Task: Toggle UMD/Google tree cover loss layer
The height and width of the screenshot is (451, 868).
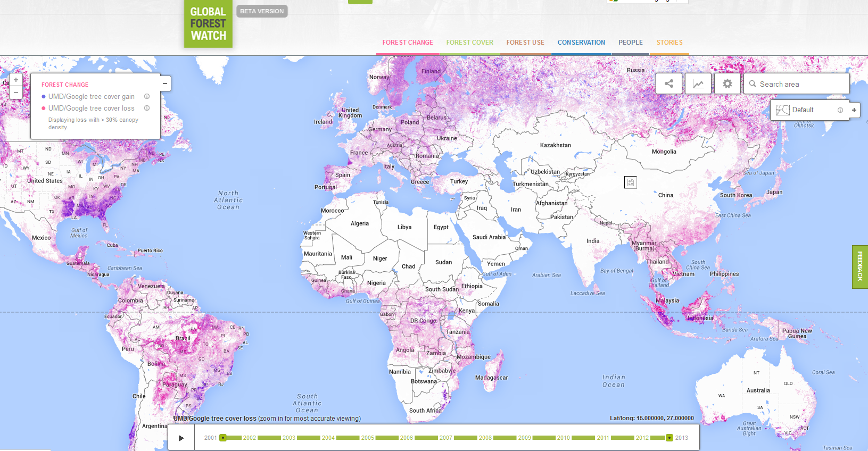Action: click(91, 108)
